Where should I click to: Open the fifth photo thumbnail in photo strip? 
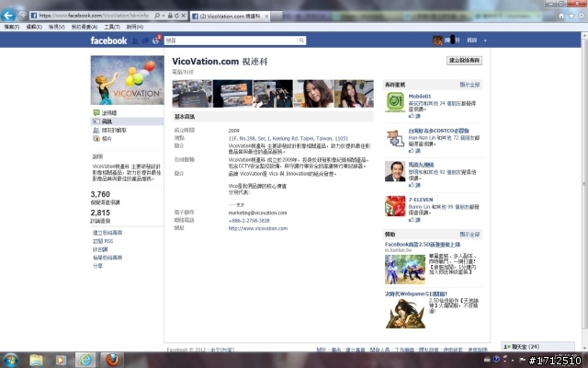click(x=354, y=94)
